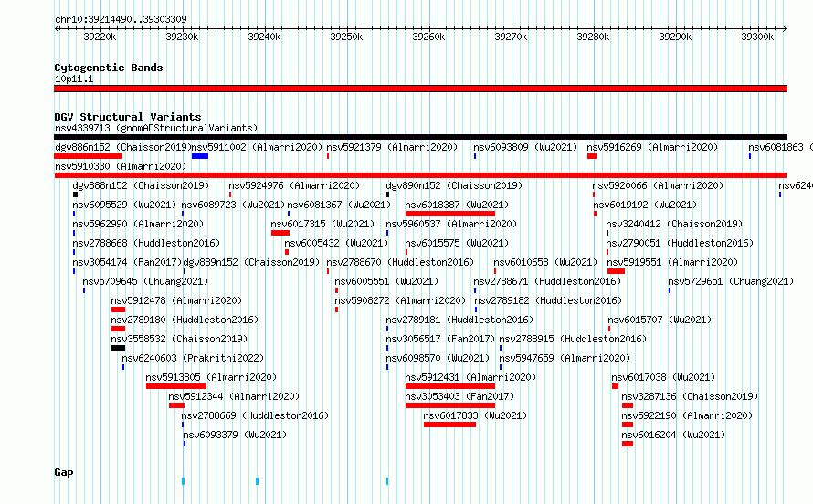Open variant nsv5921379 (Almarri2020)
Screen dimensions: 813x504
(392, 147)
